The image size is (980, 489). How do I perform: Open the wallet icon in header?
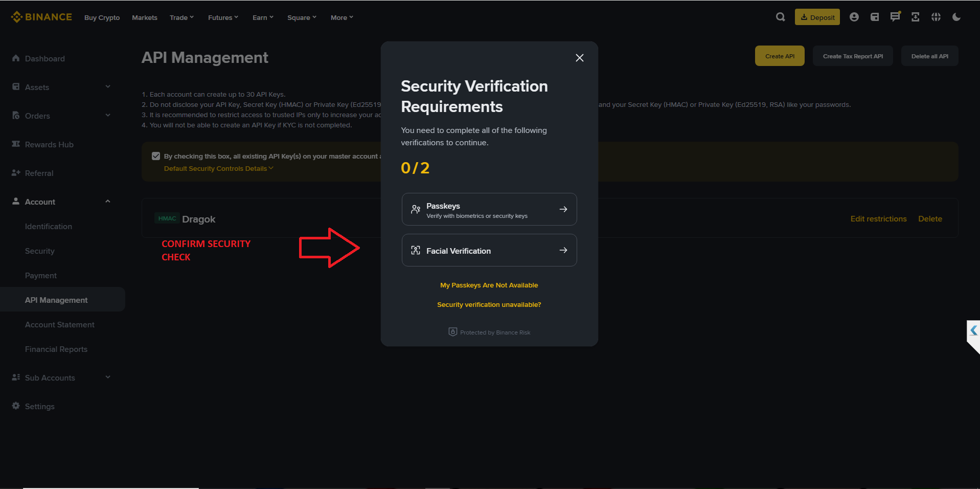875,17
